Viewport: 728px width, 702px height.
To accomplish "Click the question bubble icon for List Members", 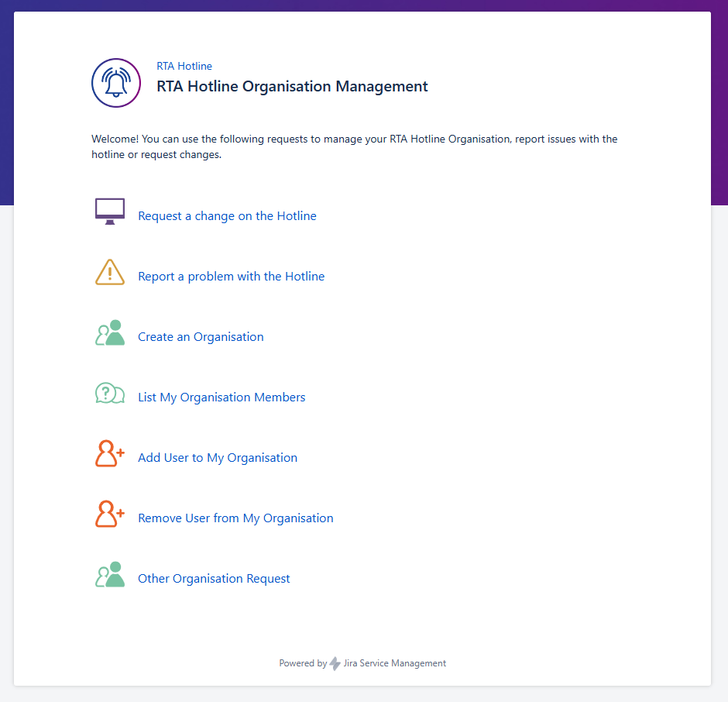I will pyautogui.click(x=110, y=393).
